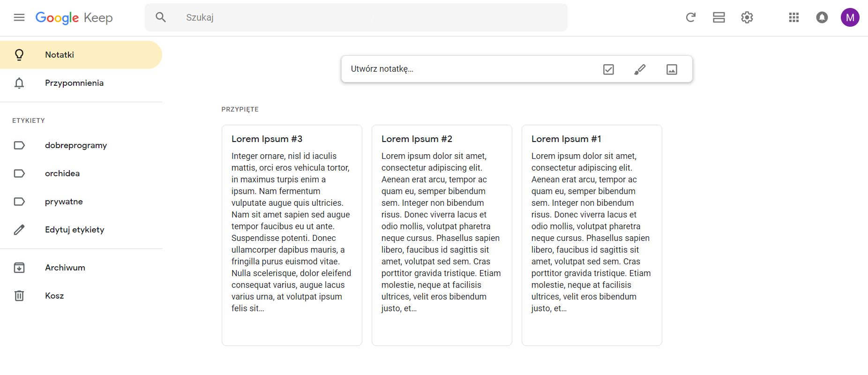
Task: Open the dobreprogramy label
Action: (x=75, y=145)
